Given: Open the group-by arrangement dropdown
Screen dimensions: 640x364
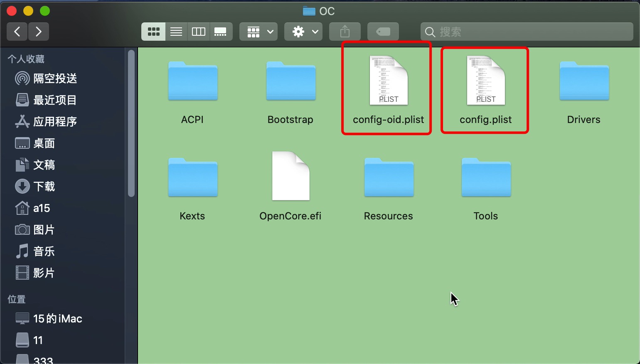Looking at the screenshot, I should pos(258,32).
